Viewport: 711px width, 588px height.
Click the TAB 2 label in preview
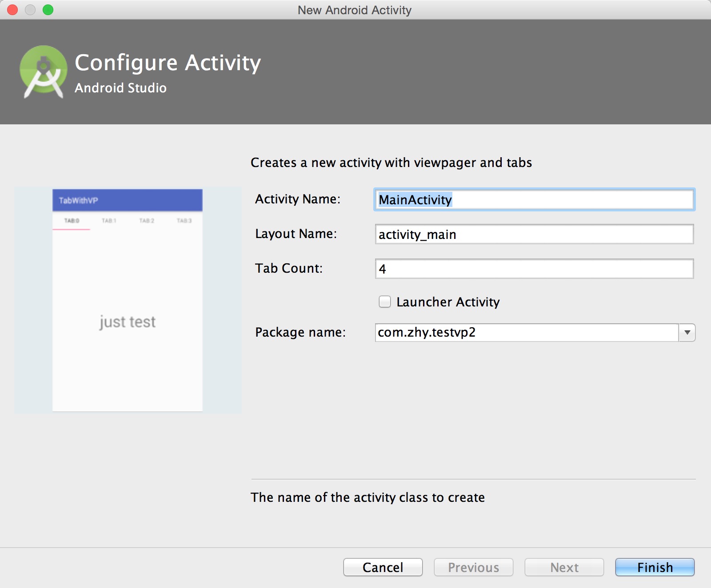[x=147, y=221]
